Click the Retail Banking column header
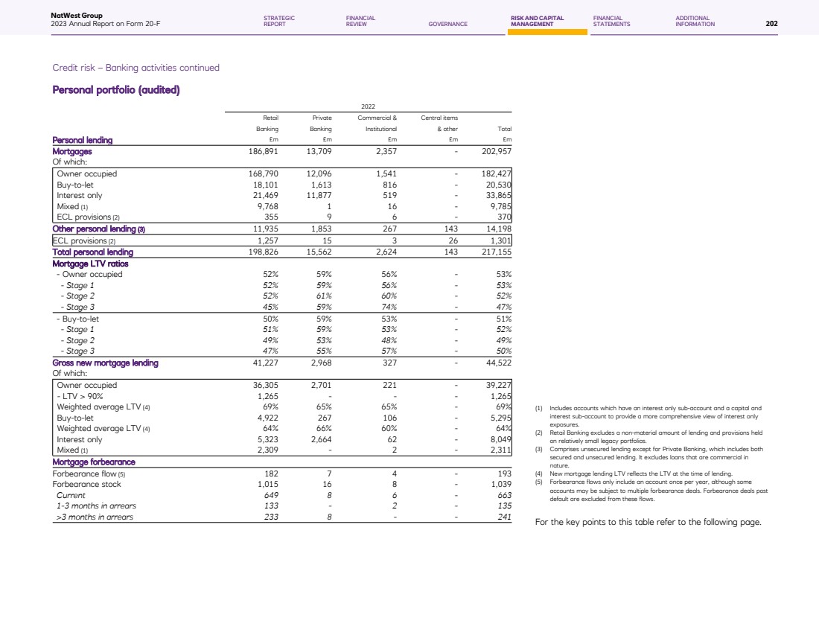Viewport: 819px width, 644px height. (x=266, y=123)
